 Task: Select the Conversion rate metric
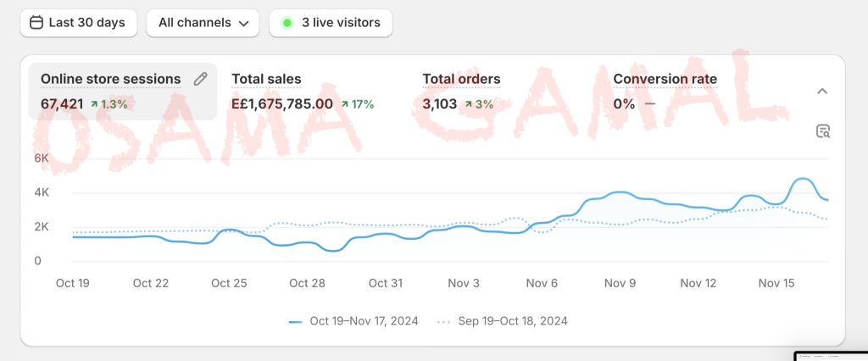[665, 80]
